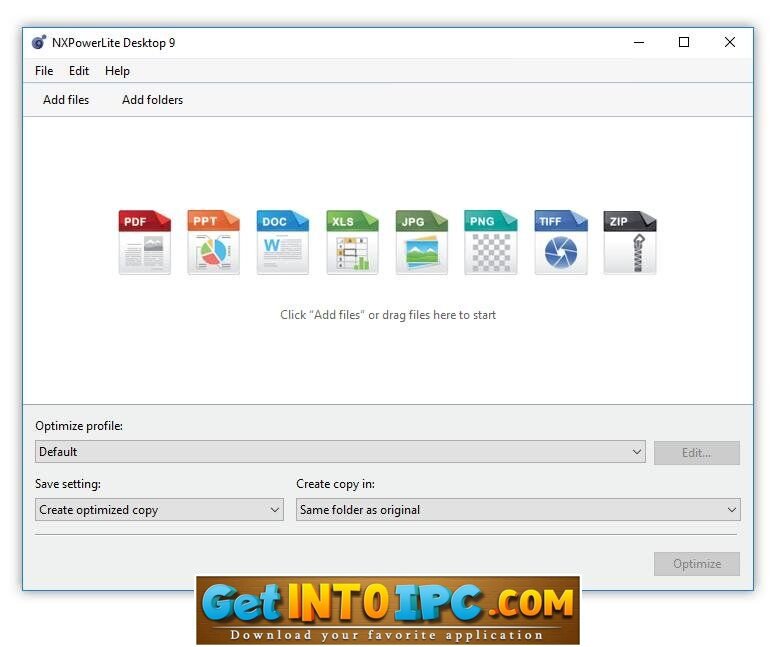The height and width of the screenshot is (647, 776).
Task: Click the Save setting label
Action: (68, 484)
